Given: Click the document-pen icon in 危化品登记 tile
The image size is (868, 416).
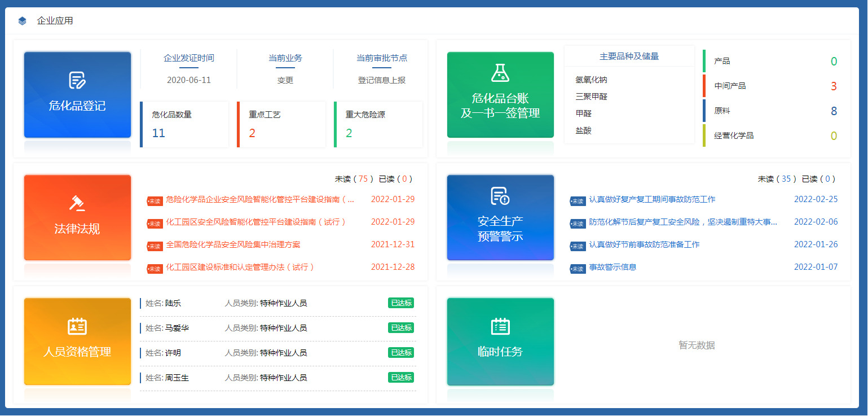Looking at the screenshot, I should 77,81.
